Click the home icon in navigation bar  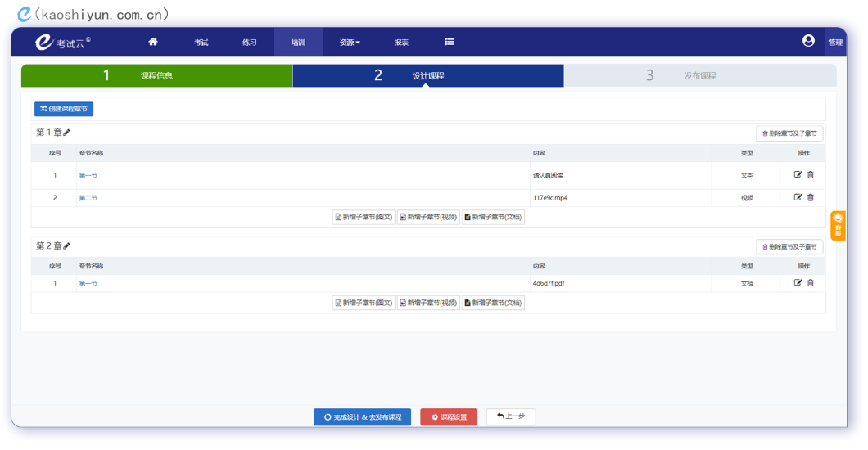[153, 42]
